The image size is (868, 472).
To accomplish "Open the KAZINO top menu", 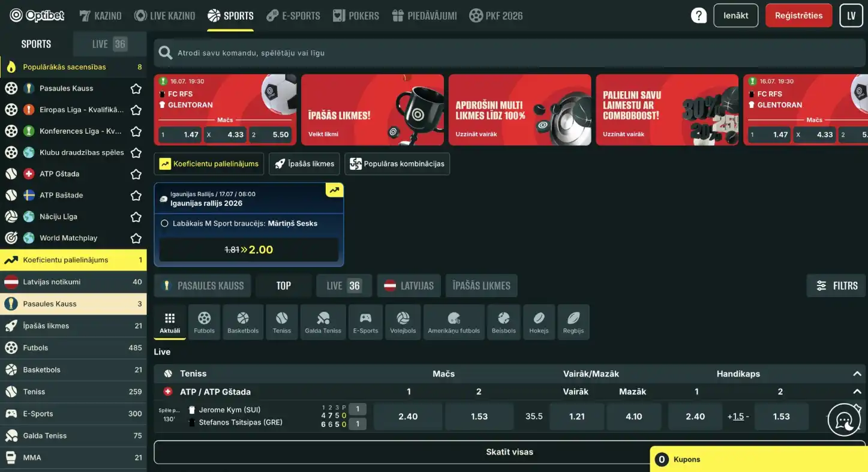I will tap(100, 16).
